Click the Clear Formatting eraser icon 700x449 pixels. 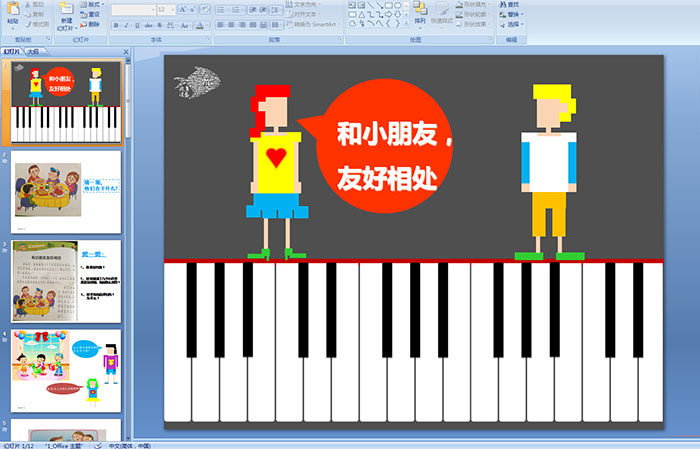(x=204, y=9)
